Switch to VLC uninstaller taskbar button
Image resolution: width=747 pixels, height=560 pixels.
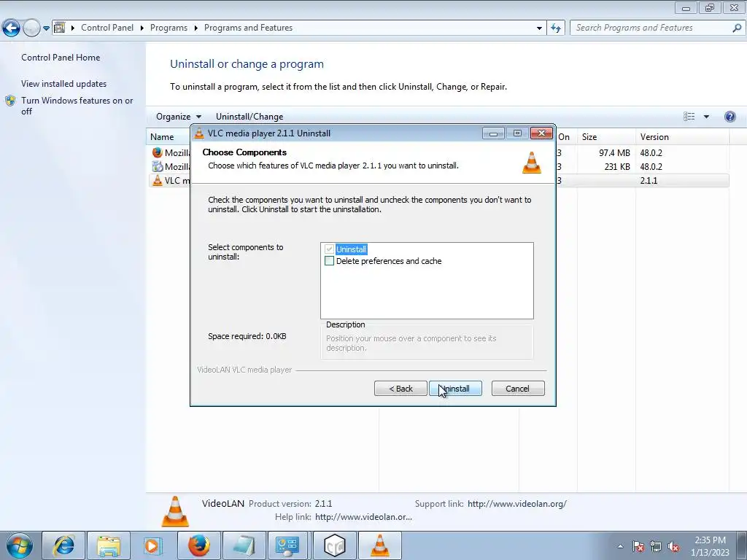click(379, 545)
